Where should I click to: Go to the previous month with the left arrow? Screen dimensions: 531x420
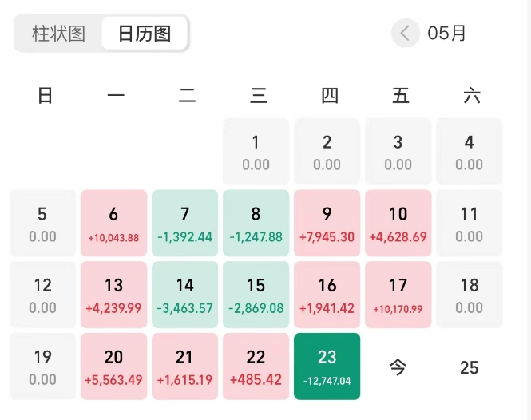[405, 34]
